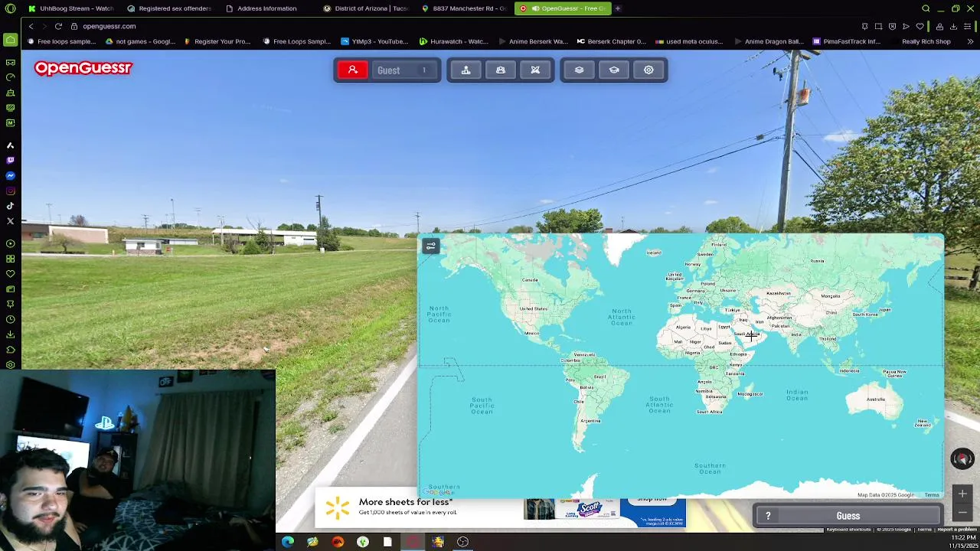The width and height of the screenshot is (980, 551).
Task: Submit with the Guess button
Action: (848, 516)
